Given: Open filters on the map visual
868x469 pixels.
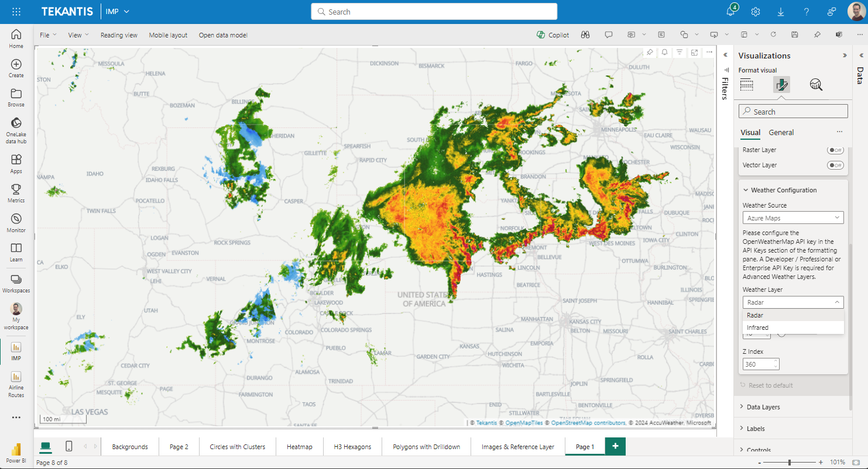Looking at the screenshot, I should (679, 52).
